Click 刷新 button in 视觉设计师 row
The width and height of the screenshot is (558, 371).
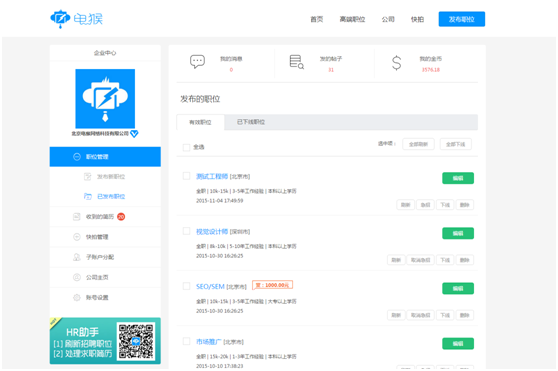tap(396, 260)
